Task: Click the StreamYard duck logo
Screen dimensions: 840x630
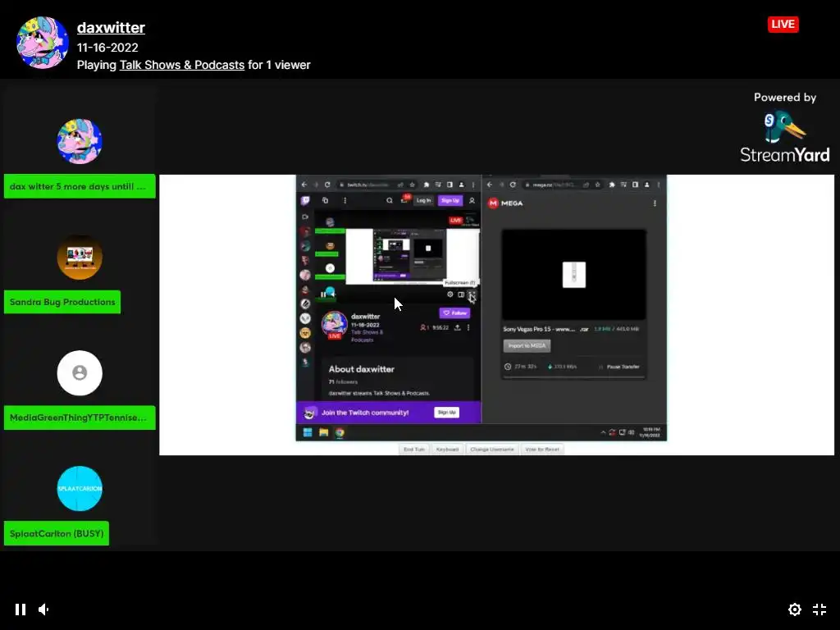Action: 783,127
